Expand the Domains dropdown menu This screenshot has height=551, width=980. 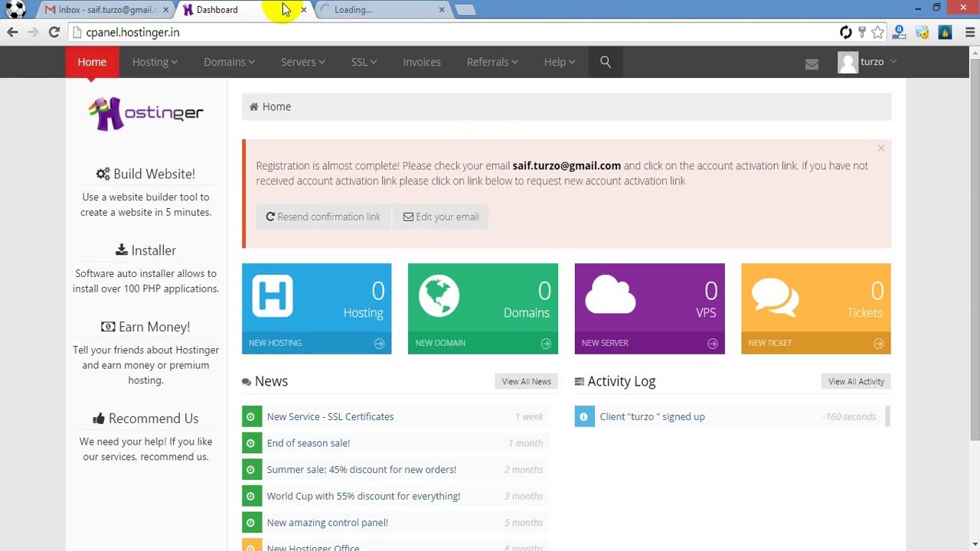pyautogui.click(x=229, y=62)
